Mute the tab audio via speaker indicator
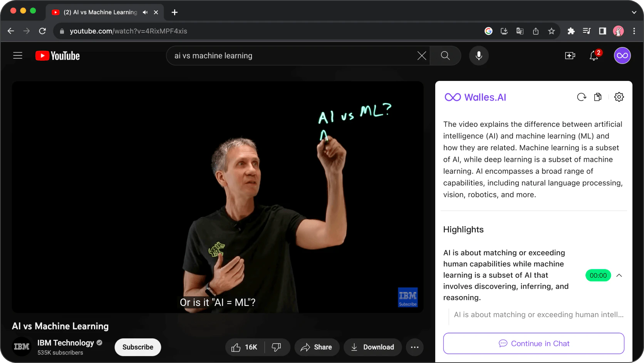The height and width of the screenshot is (363, 644). click(x=145, y=12)
